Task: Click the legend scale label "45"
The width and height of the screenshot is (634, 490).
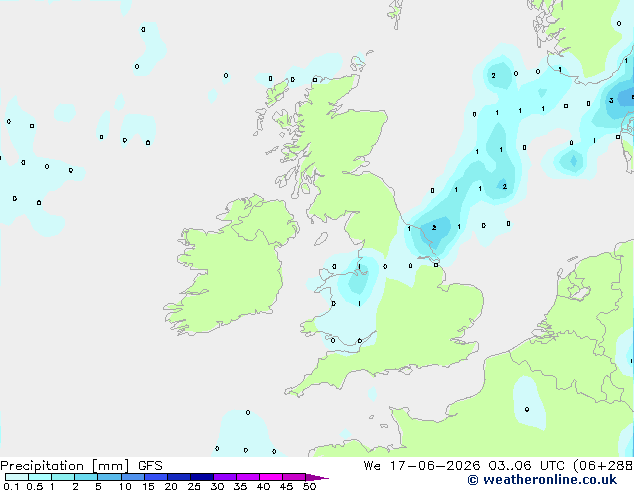Action: click(x=286, y=486)
